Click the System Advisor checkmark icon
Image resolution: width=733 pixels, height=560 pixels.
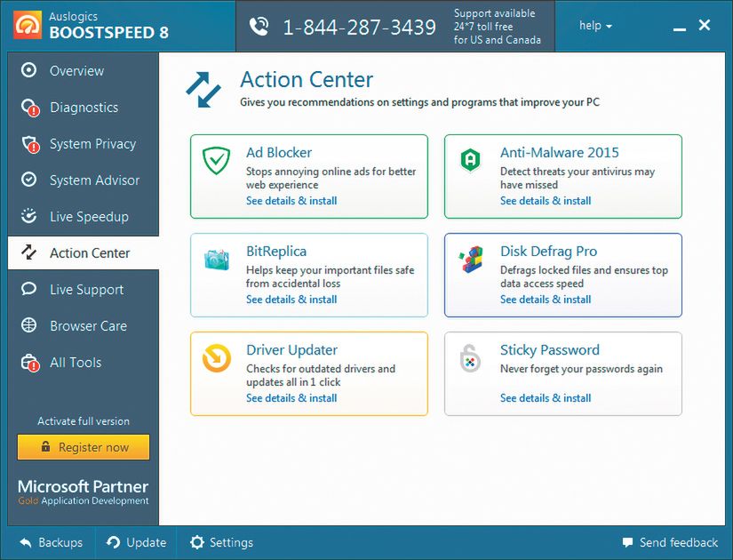coord(29,180)
